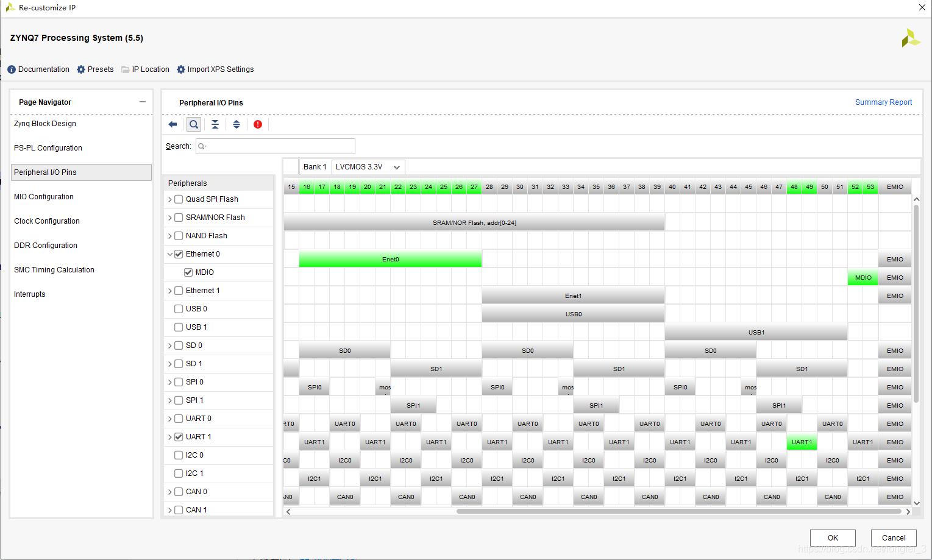The image size is (932, 560).
Task: Go to MIO Configuration page
Action: (44, 197)
